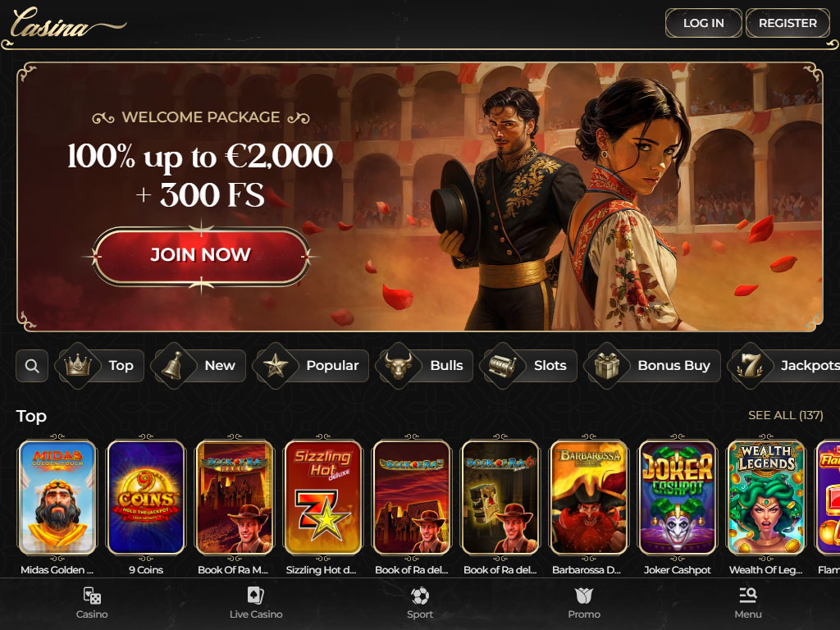The height and width of the screenshot is (630, 840).
Task: Click the LOG IN button
Action: [x=703, y=23]
